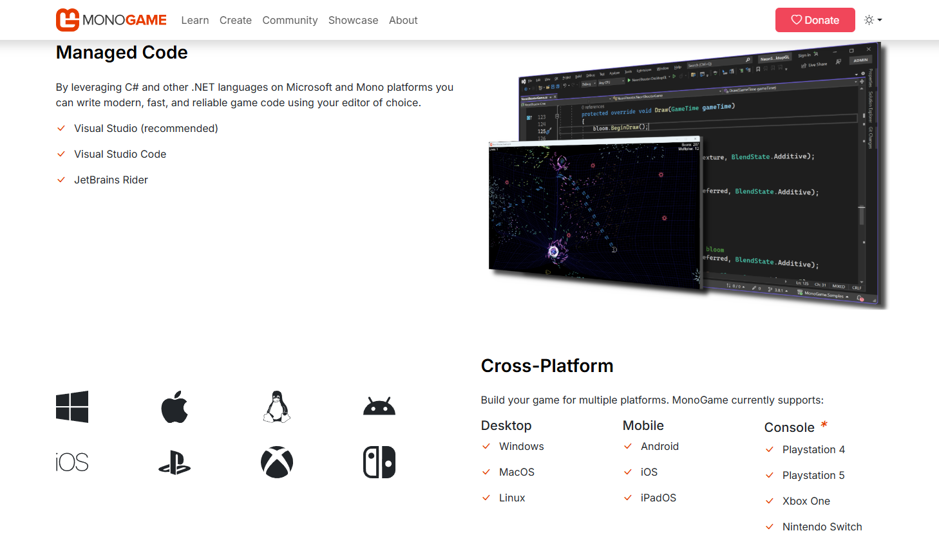Click 'Playstation 5' in the Console list

pyautogui.click(x=813, y=476)
